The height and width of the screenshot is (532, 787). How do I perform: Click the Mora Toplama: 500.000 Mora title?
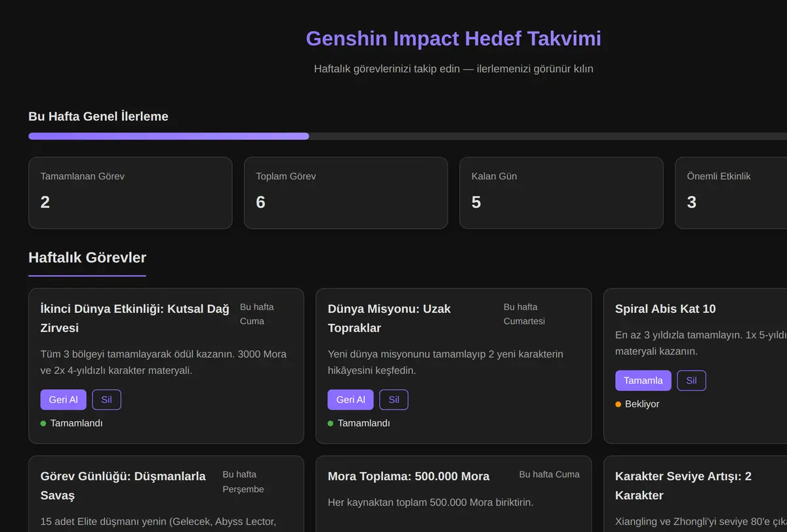[409, 476]
